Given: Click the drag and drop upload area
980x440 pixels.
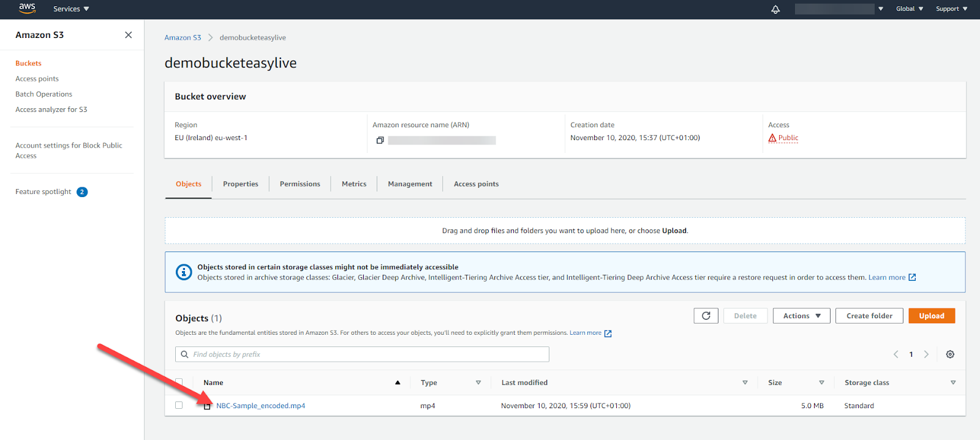Looking at the screenshot, I should click(x=565, y=231).
